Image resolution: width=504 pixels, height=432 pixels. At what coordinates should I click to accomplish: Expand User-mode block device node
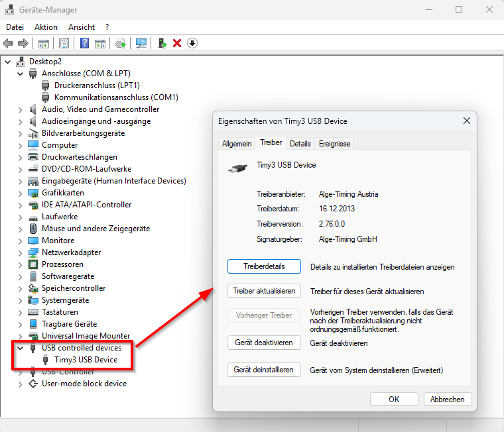[21, 384]
